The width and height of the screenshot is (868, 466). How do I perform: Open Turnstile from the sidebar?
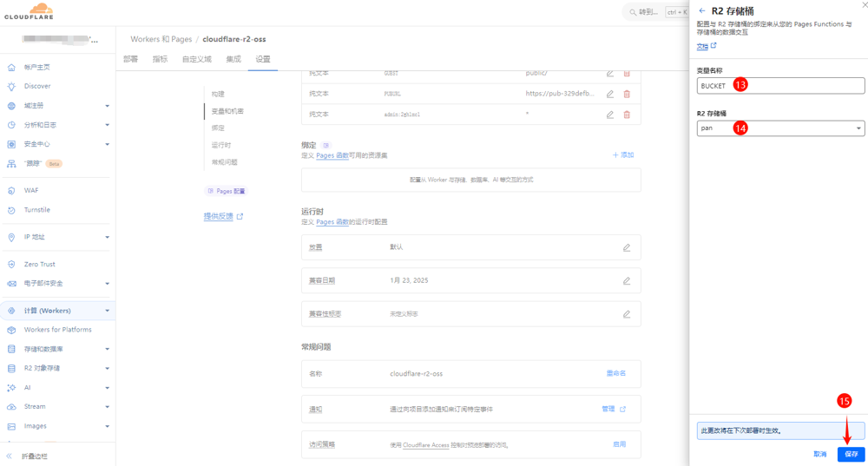[37, 210]
